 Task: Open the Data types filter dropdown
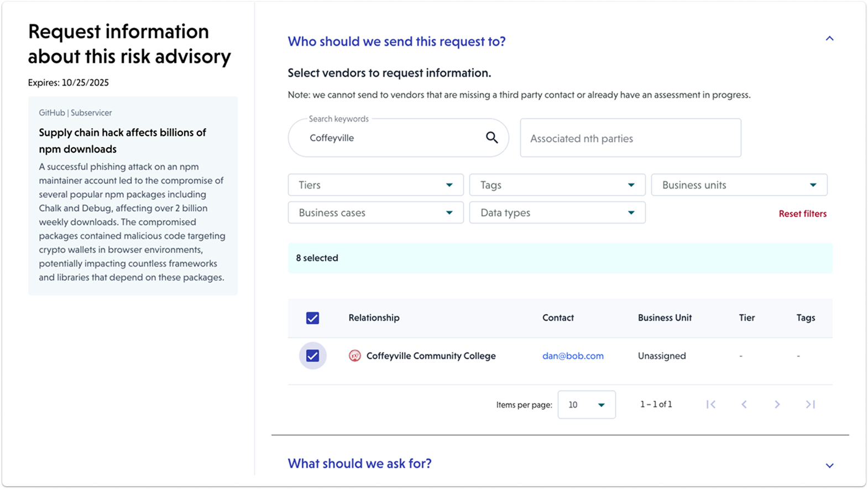click(x=557, y=212)
